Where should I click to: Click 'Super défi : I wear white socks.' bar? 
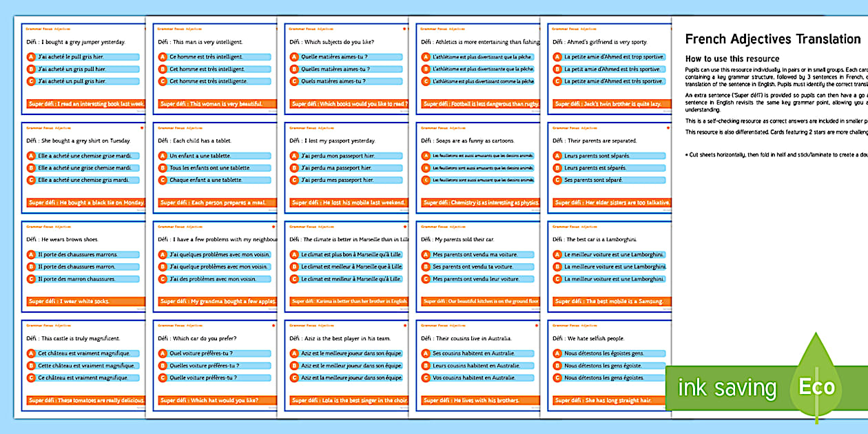[x=83, y=301]
